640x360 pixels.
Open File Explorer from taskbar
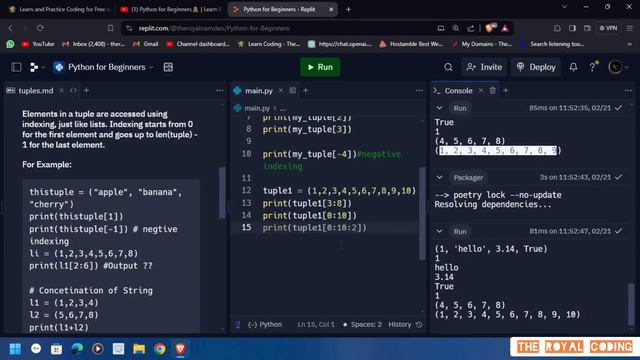point(139,349)
